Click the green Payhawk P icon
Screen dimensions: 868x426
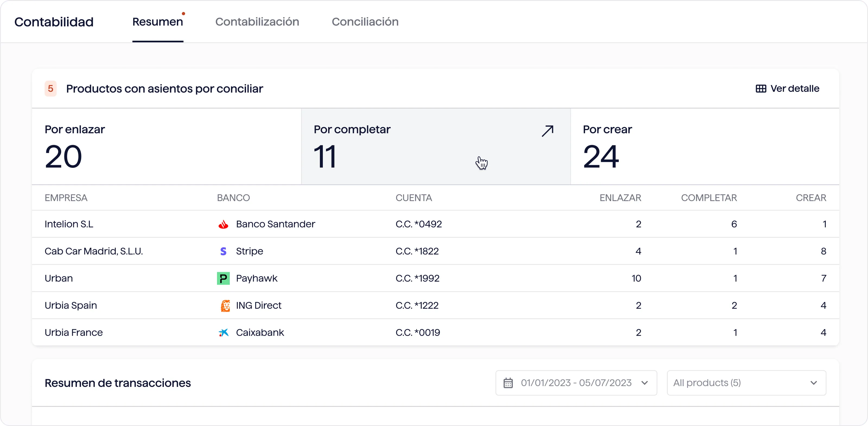[x=223, y=278]
